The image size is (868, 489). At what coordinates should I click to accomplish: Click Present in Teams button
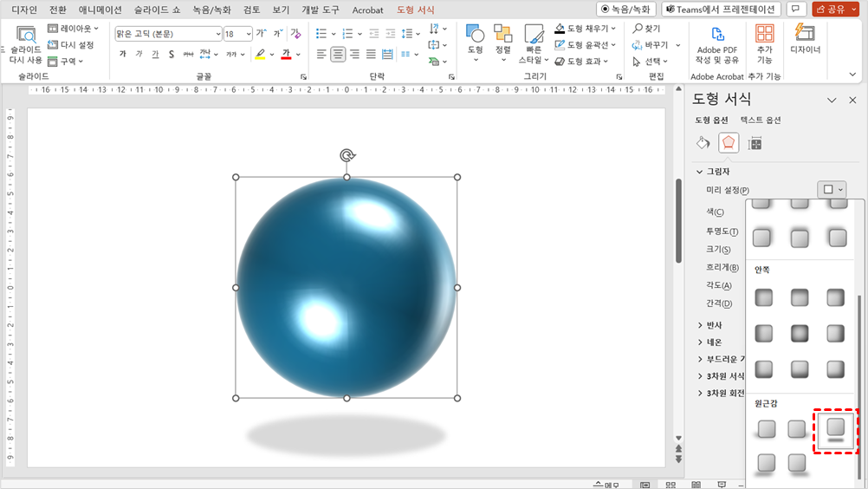[x=721, y=10]
